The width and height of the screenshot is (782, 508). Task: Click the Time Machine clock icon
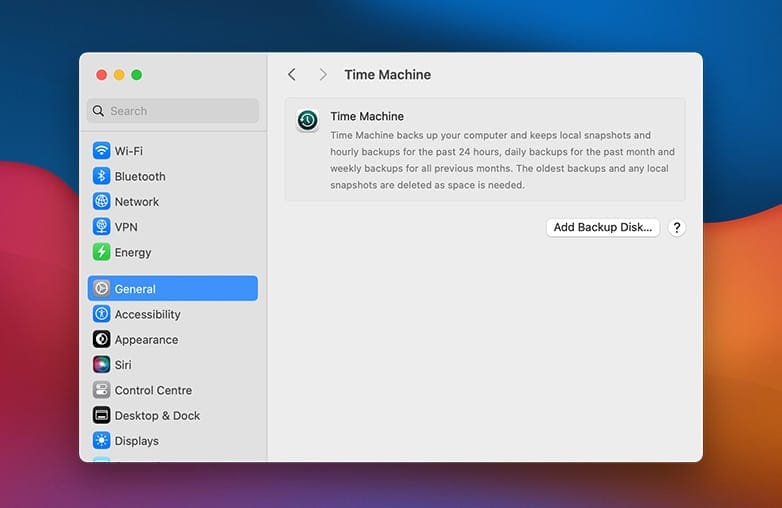tap(307, 120)
